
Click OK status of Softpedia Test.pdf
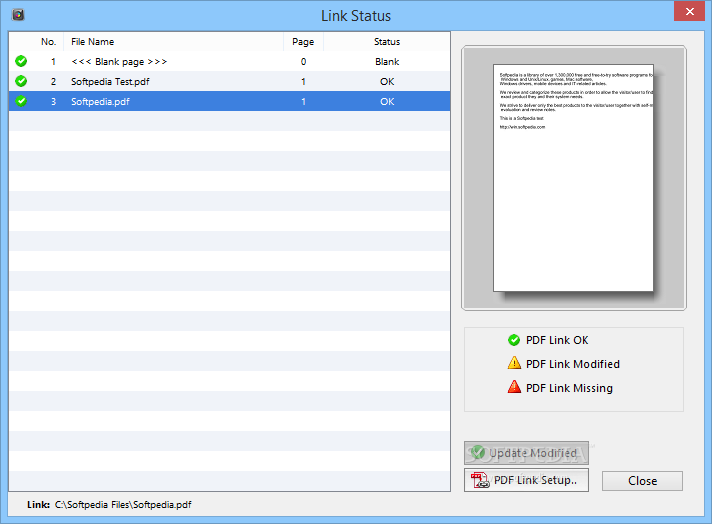coord(387,82)
